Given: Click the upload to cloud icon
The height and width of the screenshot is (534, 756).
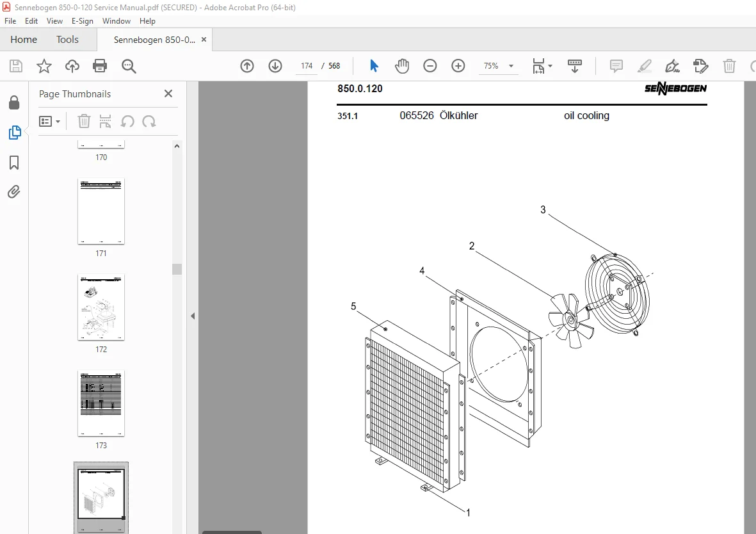Looking at the screenshot, I should 72,66.
